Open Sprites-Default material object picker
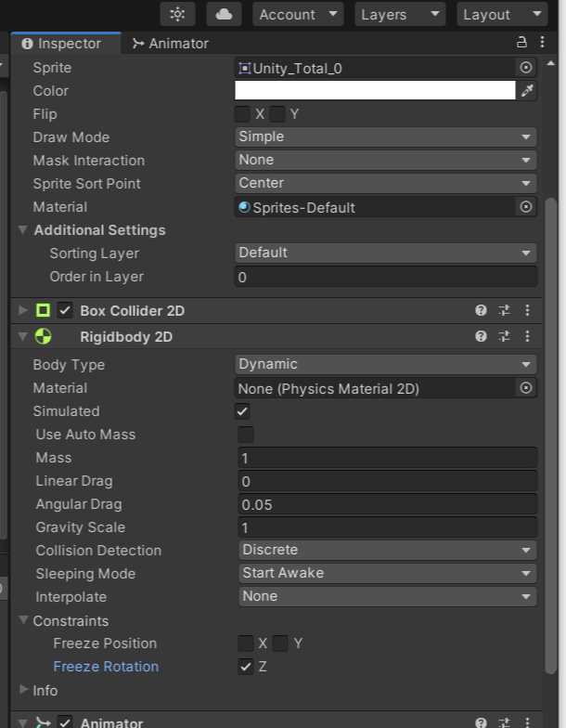This screenshot has height=728, width=566. coord(525,207)
